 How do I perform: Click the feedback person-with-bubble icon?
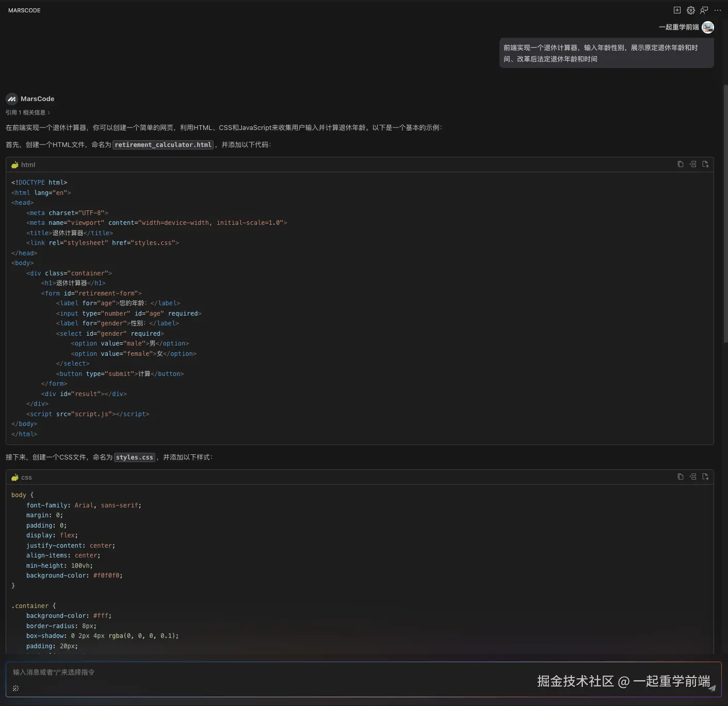tap(704, 10)
